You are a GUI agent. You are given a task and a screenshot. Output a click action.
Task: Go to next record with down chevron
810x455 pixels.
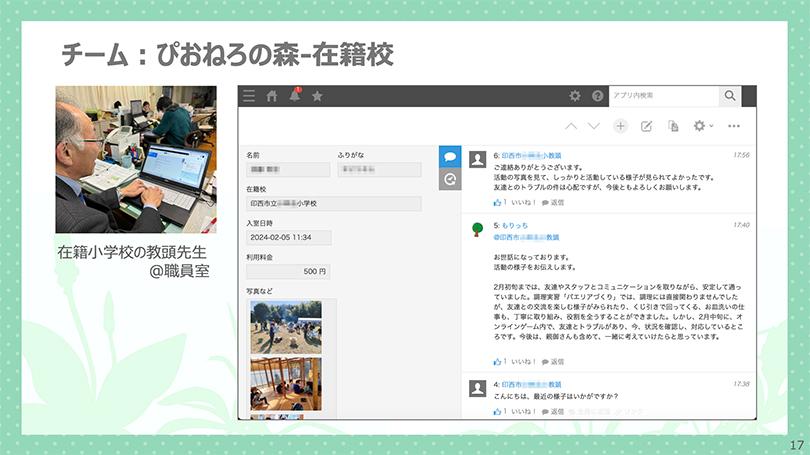click(x=593, y=126)
